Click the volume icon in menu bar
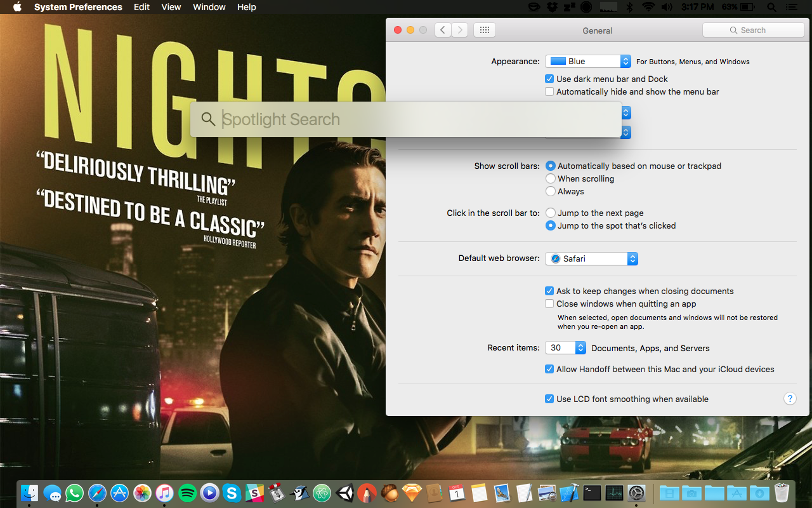The height and width of the screenshot is (508, 812). (x=667, y=7)
